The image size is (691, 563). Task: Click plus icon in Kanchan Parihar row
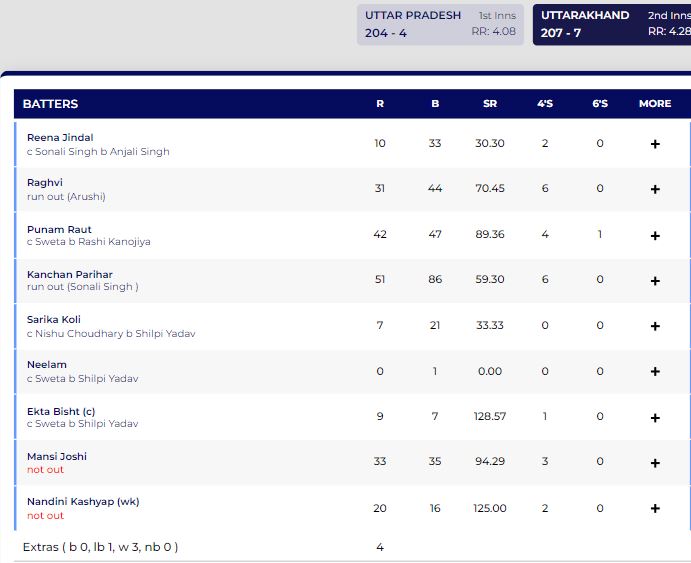(655, 280)
